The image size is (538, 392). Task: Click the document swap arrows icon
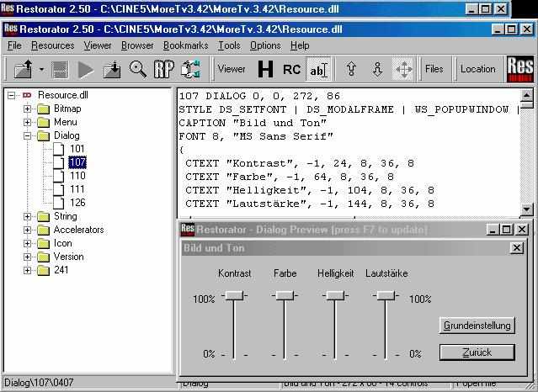tap(191, 69)
